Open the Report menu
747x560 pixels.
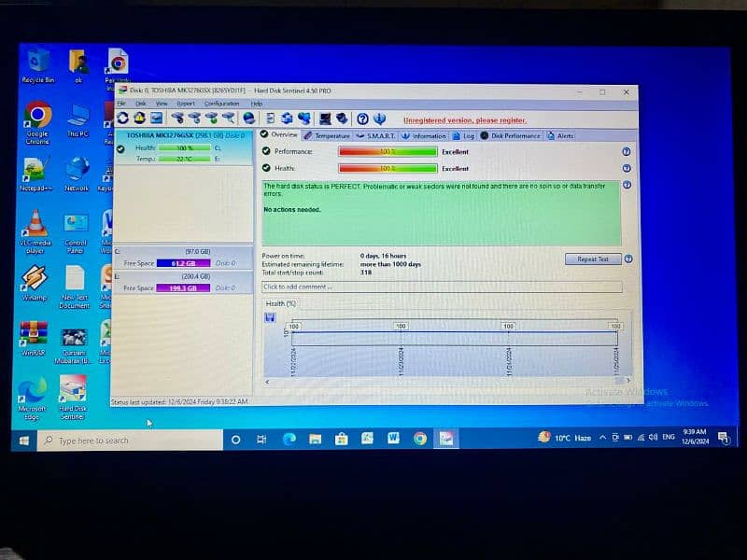pyautogui.click(x=186, y=104)
